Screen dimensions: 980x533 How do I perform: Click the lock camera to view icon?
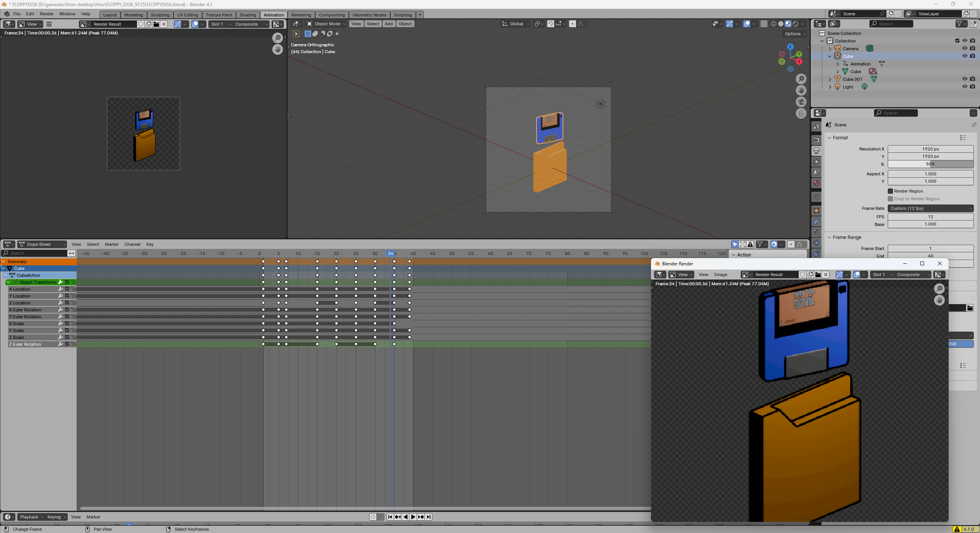click(x=801, y=113)
